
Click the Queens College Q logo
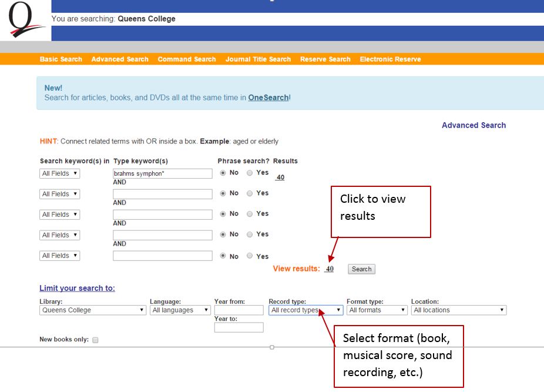pyautogui.click(x=26, y=19)
